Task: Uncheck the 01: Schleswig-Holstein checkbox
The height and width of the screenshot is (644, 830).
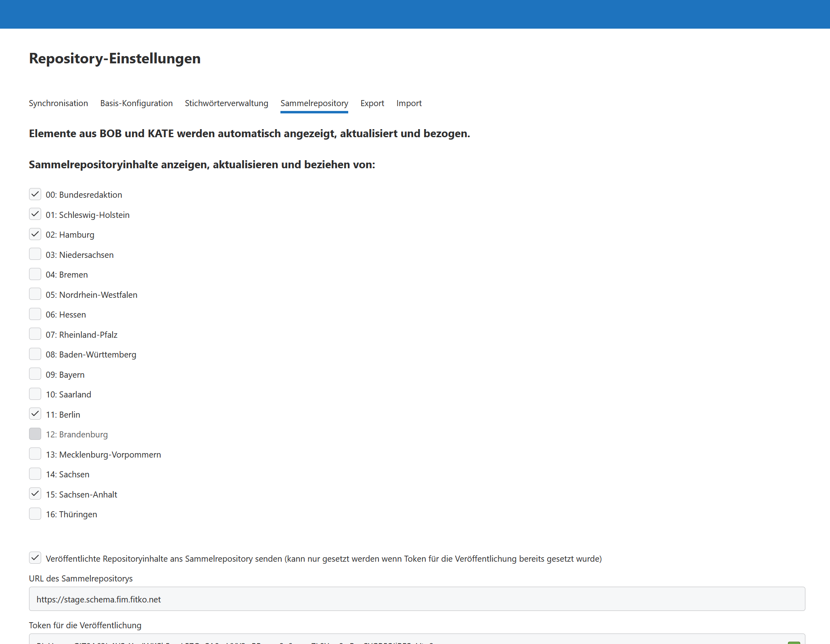Action: coord(35,214)
